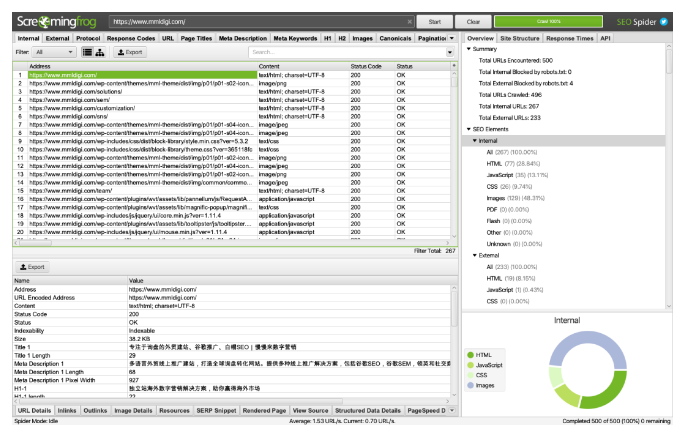Sort by the Status Code column header
The image size is (684, 431).
[371, 66]
